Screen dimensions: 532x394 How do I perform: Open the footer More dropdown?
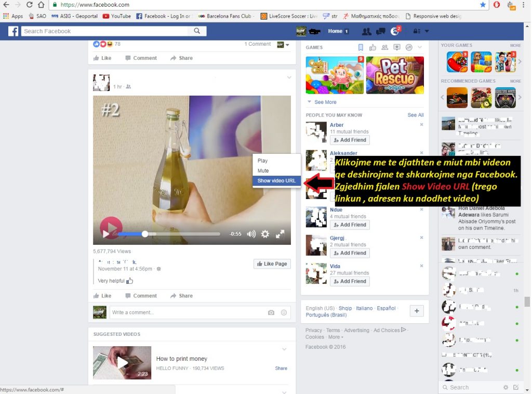click(336, 337)
